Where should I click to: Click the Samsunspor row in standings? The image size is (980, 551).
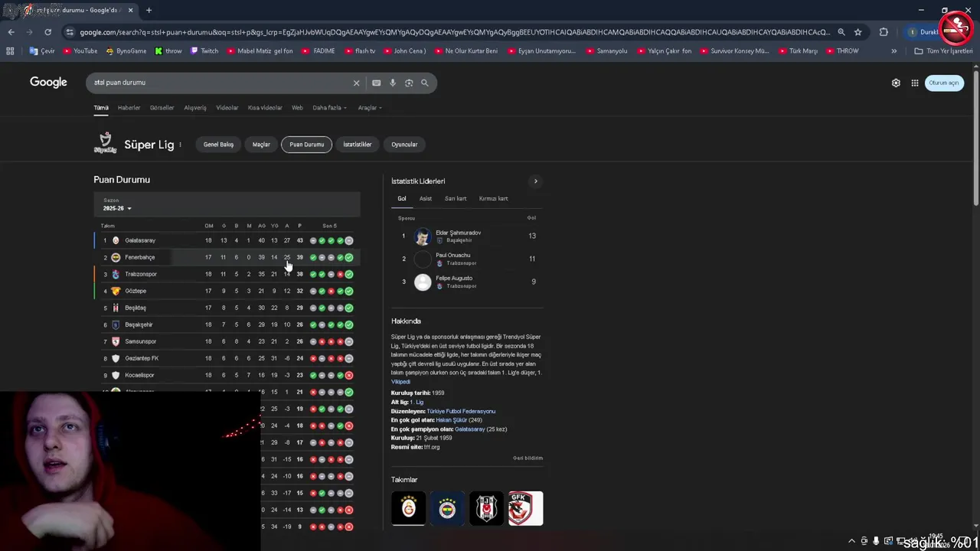pos(227,341)
